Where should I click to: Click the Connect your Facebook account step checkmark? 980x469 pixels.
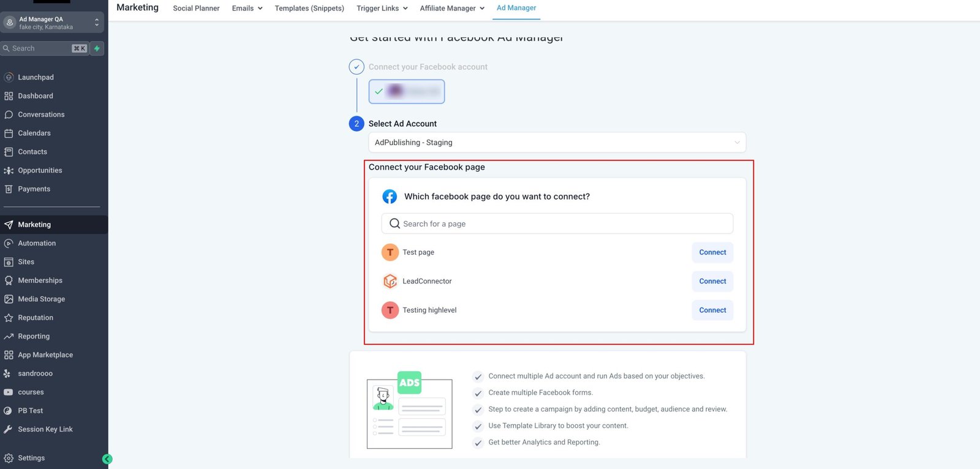click(x=356, y=67)
